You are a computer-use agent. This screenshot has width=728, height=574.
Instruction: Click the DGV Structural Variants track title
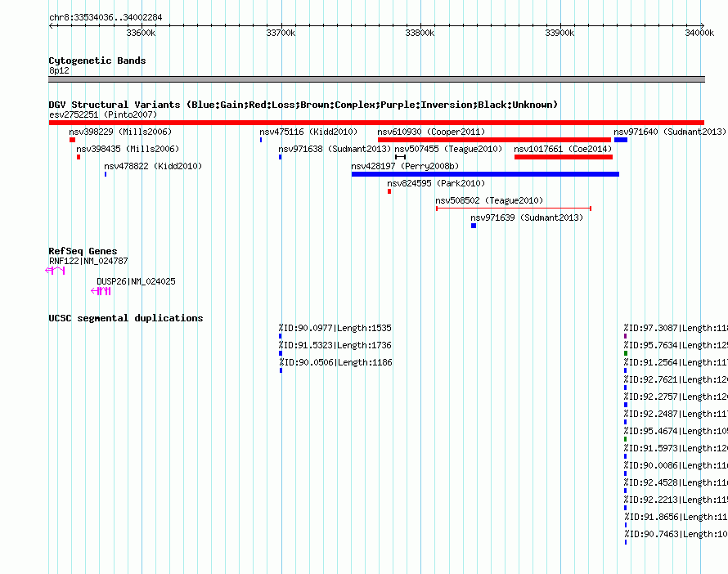tap(303, 105)
